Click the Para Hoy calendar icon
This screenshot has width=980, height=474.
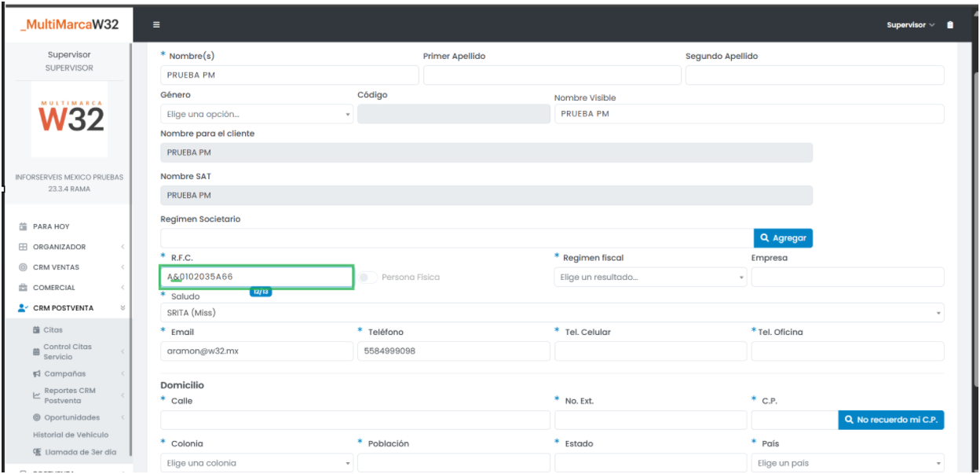click(x=24, y=226)
